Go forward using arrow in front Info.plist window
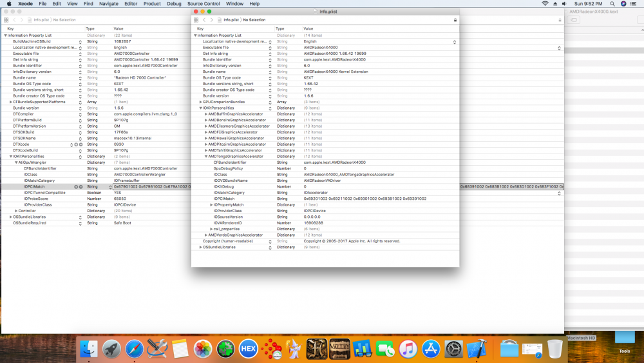644x363 pixels. point(211,20)
